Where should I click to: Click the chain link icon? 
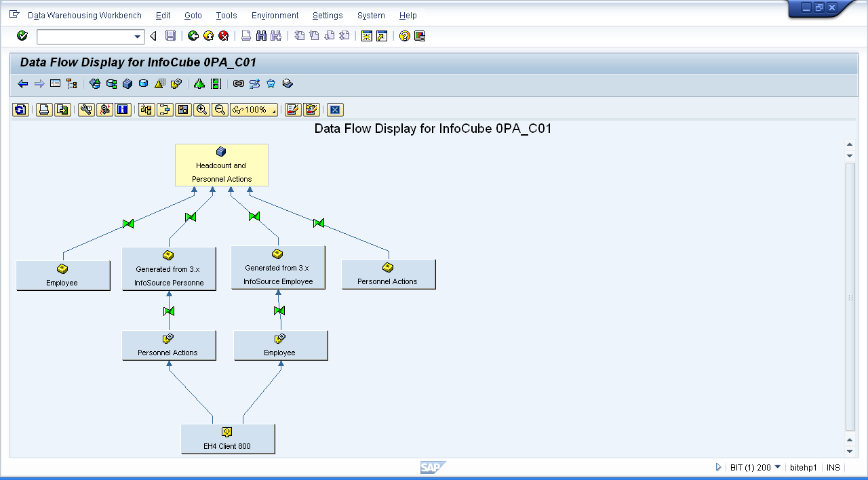238,84
